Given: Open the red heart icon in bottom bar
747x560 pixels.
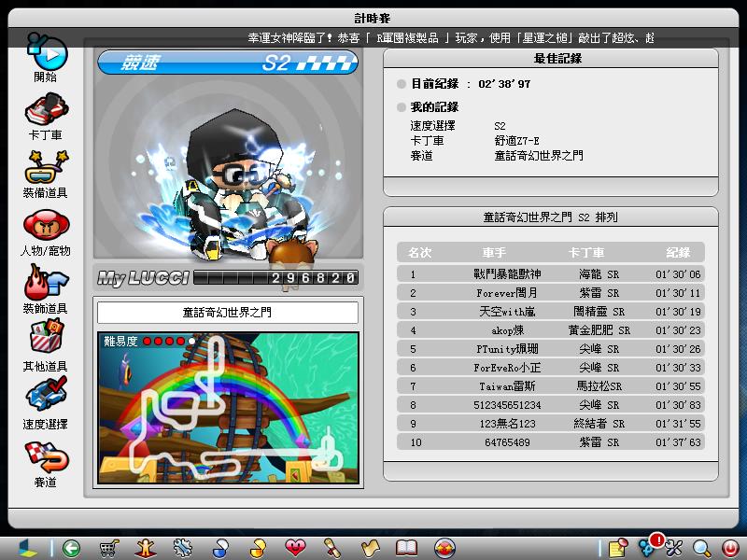Looking at the screenshot, I should point(295,548).
